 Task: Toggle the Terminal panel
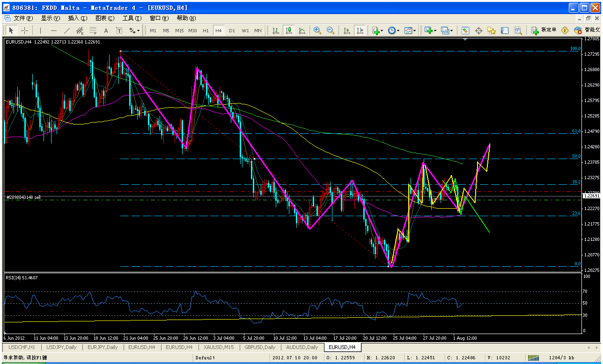(x=505, y=30)
